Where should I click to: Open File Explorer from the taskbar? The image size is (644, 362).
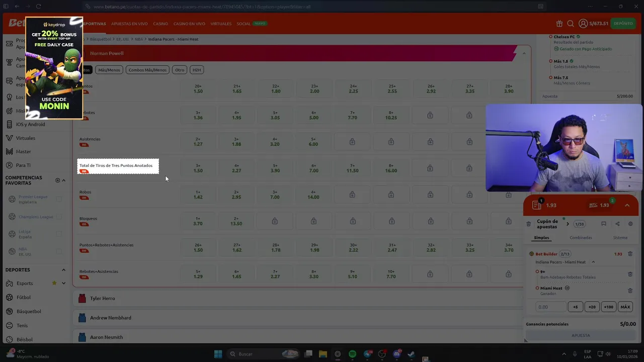point(323,354)
